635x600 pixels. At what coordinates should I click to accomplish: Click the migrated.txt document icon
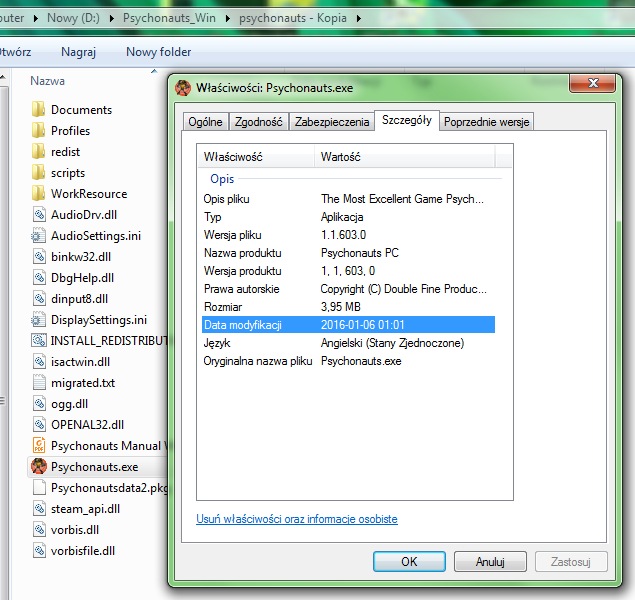coord(39,383)
